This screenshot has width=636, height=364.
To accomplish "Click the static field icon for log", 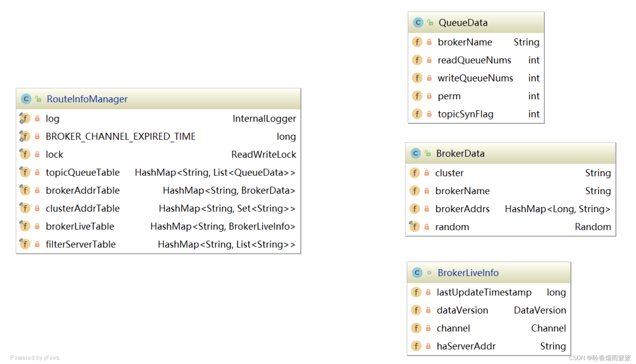I will 25,118.
